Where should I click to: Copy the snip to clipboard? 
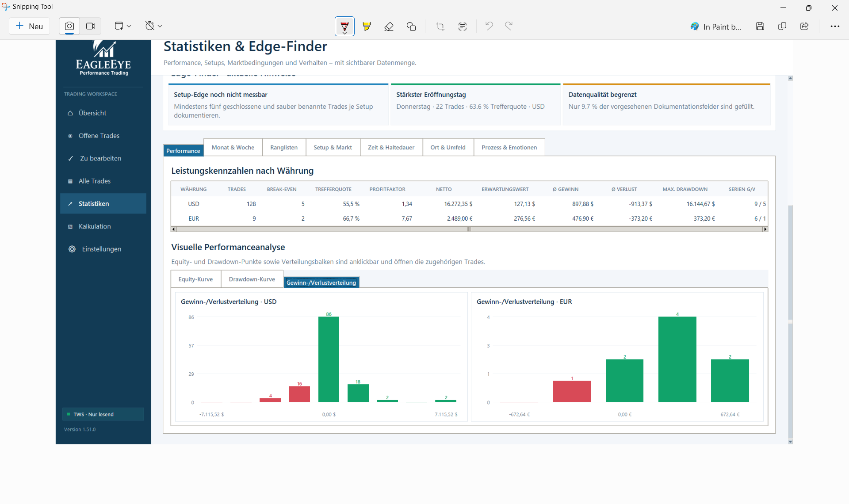[782, 26]
